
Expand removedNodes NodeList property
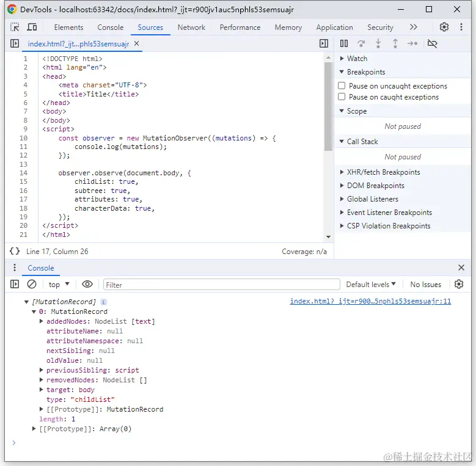click(42, 380)
